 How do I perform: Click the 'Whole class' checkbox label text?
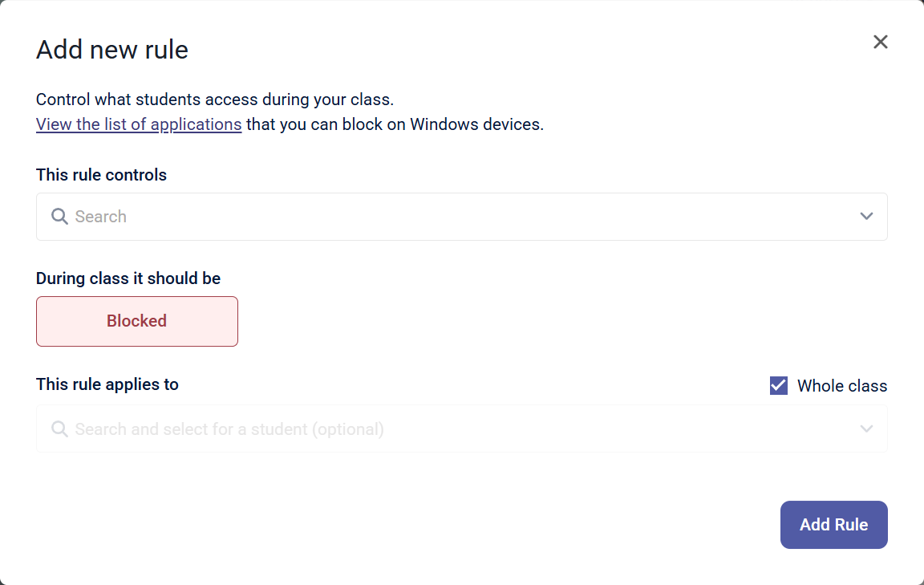click(x=842, y=386)
